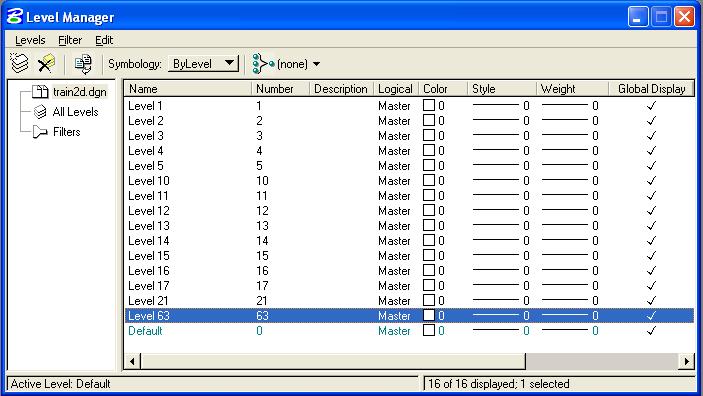
Task: Select the Default level name
Action: [145, 331]
